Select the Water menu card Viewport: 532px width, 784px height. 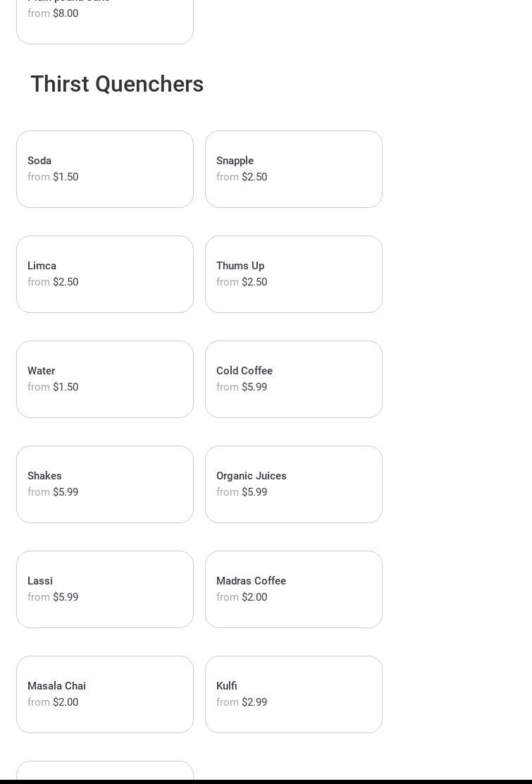click(104, 379)
